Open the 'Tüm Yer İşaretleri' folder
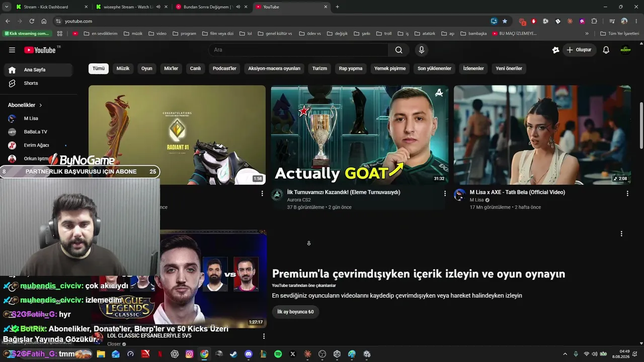Viewport: 644px width, 362px height. pos(620,34)
